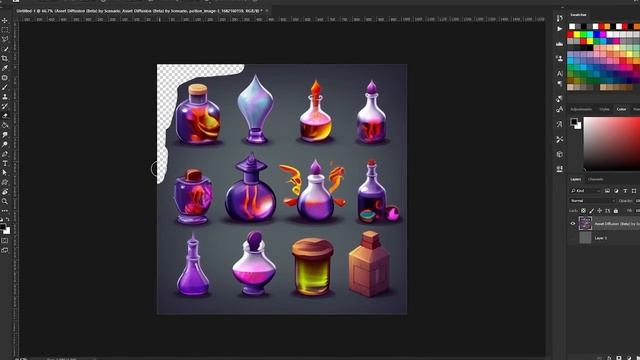Click Color panel foreground color square
The width and height of the screenshot is (640, 360).
point(574,121)
